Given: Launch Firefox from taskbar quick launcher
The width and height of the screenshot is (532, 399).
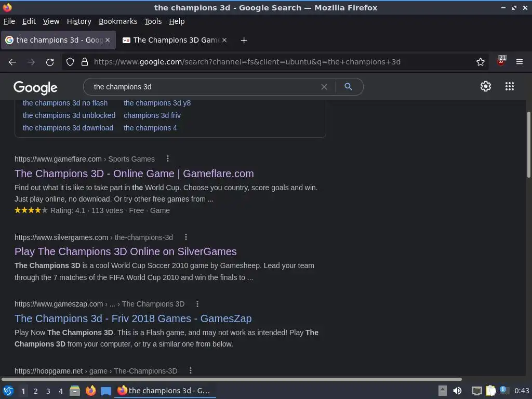Looking at the screenshot, I should pyautogui.click(x=90, y=391).
